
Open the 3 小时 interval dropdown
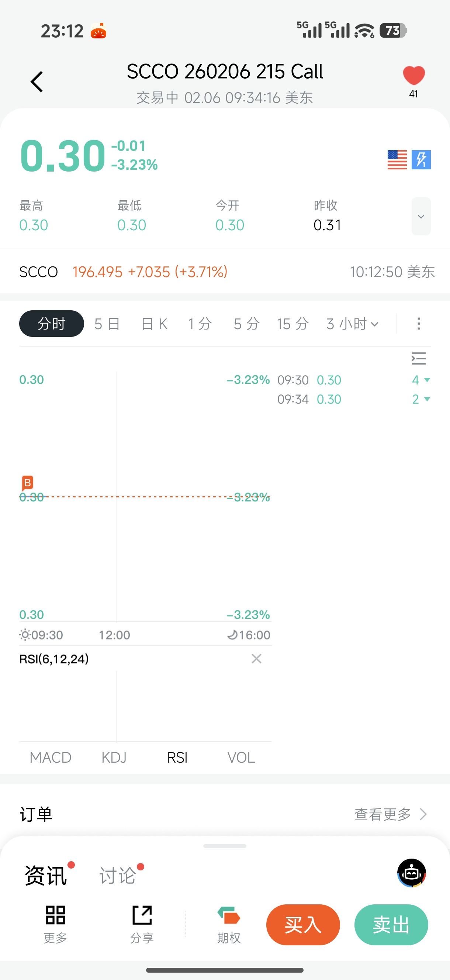pos(352,324)
